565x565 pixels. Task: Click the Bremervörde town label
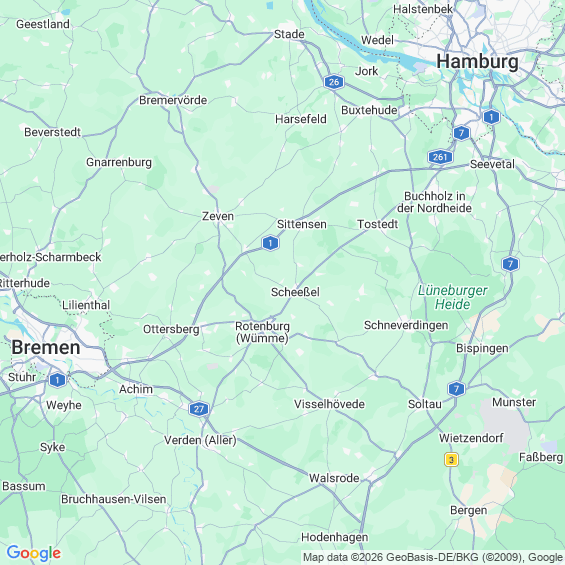click(x=173, y=100)
